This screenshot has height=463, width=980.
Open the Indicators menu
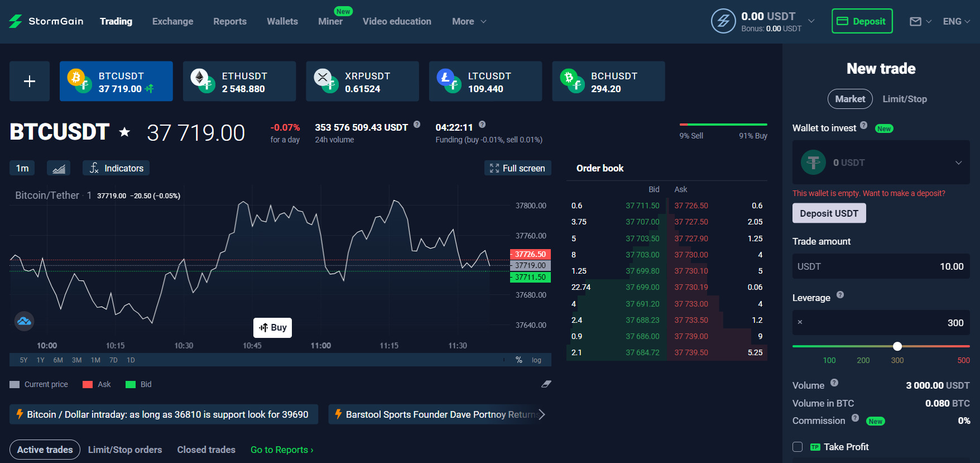click(x=116, y=168)
